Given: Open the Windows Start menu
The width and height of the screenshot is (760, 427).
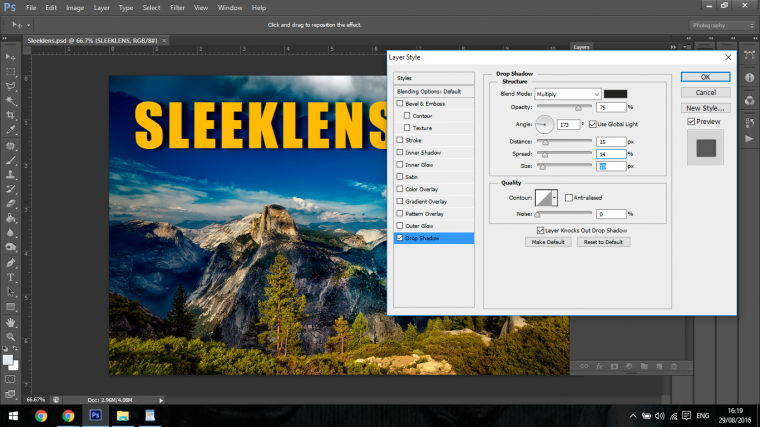Looking at the screenshot, I should coord(13,416).
